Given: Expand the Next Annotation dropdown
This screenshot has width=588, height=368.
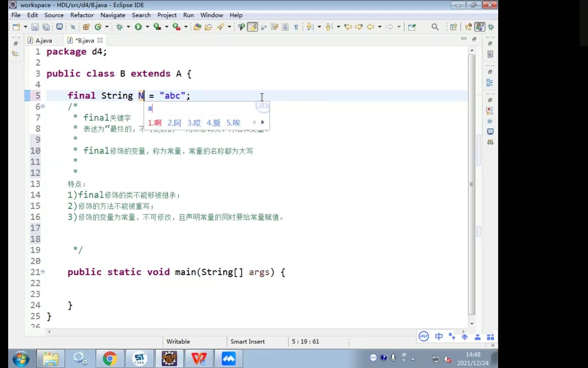Looking at the screenshot, I should click(x=319, y=27).
